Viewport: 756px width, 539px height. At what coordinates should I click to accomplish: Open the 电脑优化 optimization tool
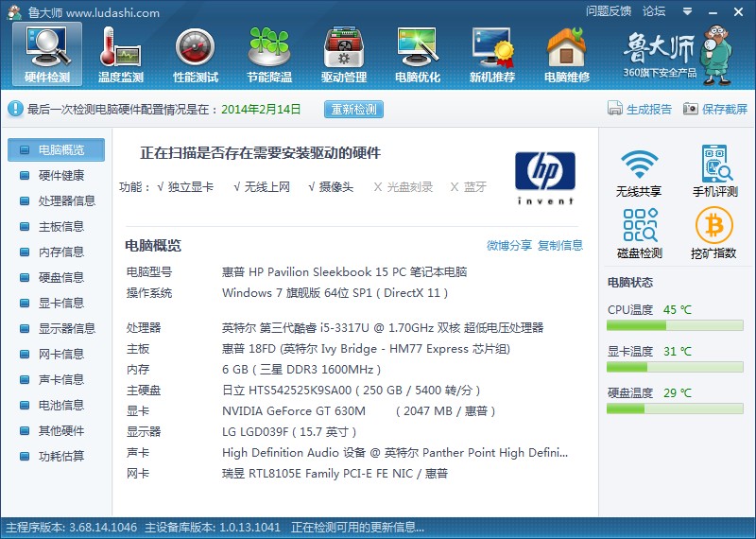click(x=418, y=53)
